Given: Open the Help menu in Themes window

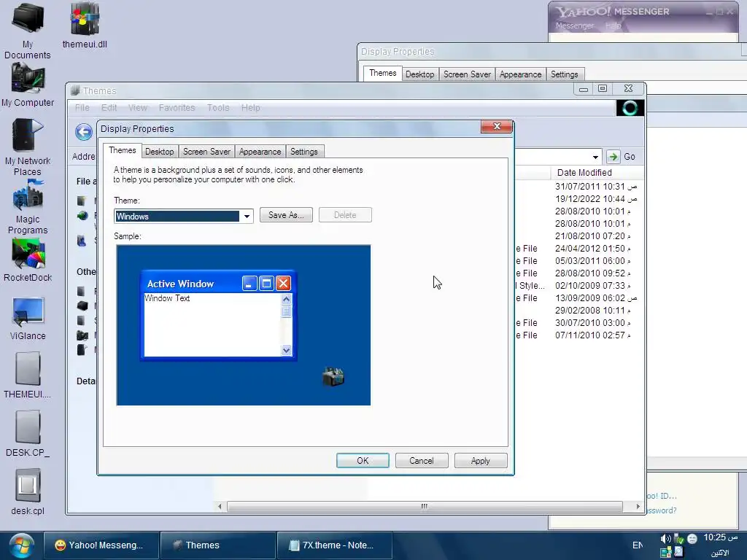Looking at the screenshot, I should pos(251,108).
